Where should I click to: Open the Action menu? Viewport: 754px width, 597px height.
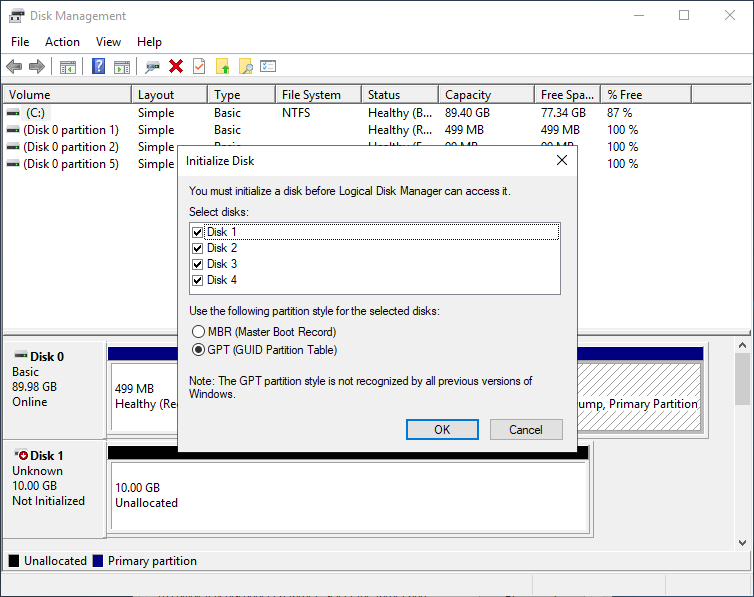[62, 42]
